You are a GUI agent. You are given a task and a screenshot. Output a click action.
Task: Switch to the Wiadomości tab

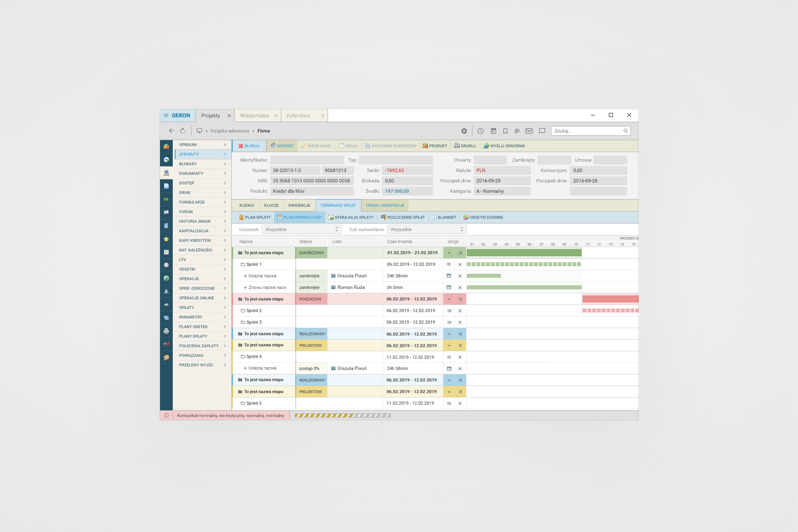tap(255, 116)
